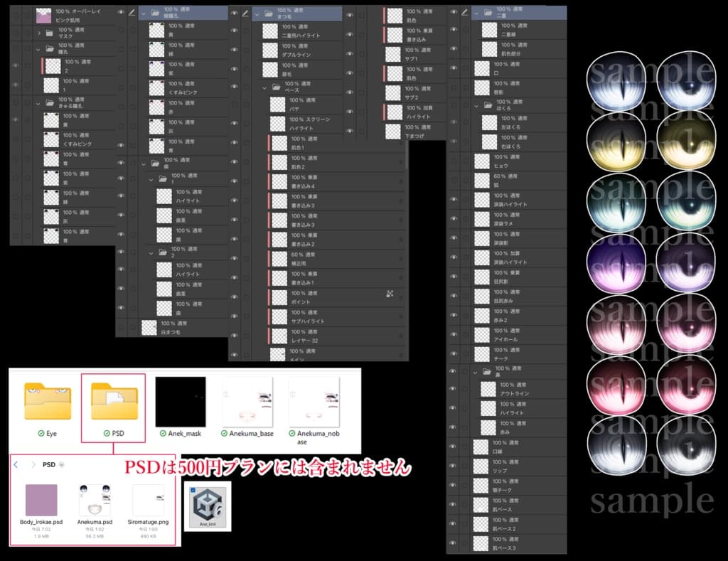Click the folder icon of the 鼻 group
Viewport: 728px width, 561px height.
click(486, 372)
